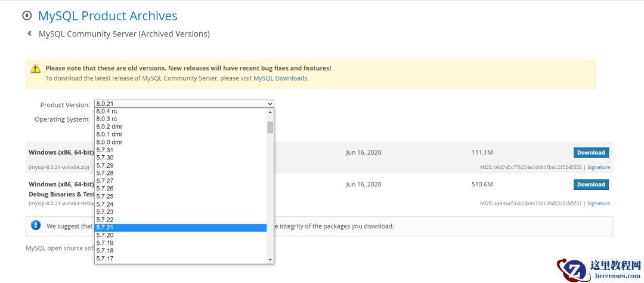Click the yellow warning triangle icon
The image size is (644, 283).
point(36,68)
